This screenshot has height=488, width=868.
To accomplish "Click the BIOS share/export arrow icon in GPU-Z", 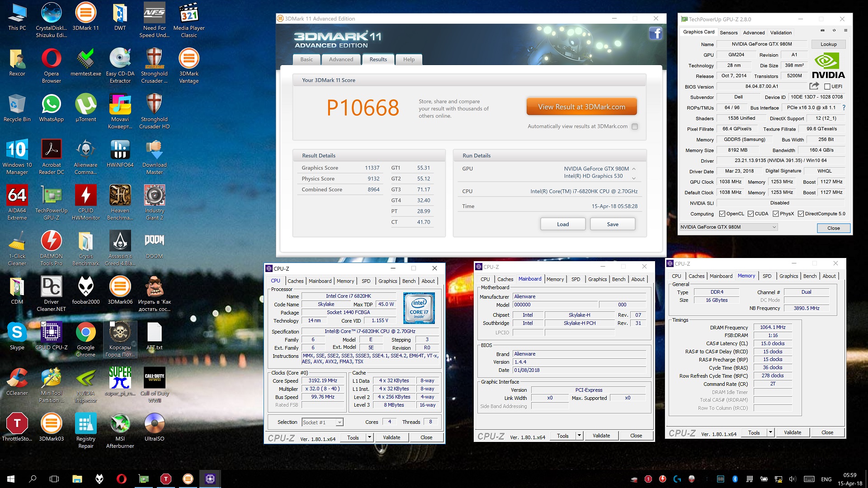I will pyautogui.click(x=814, y=86).
